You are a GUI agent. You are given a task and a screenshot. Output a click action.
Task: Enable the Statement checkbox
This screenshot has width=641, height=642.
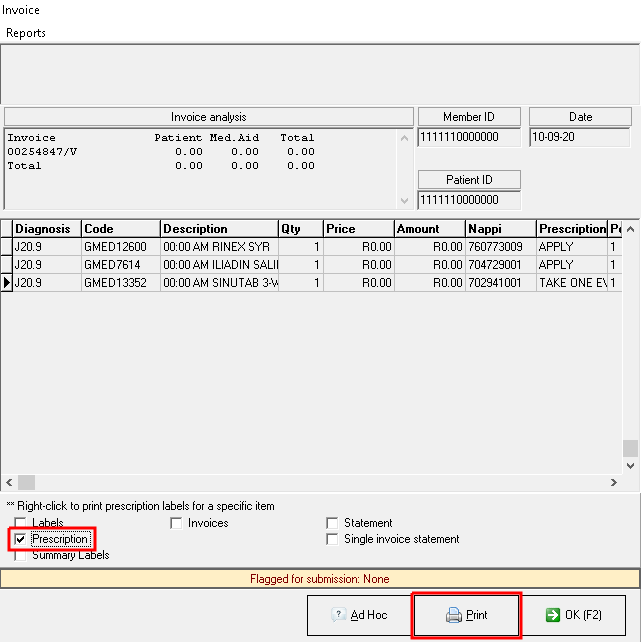[333, 523]
